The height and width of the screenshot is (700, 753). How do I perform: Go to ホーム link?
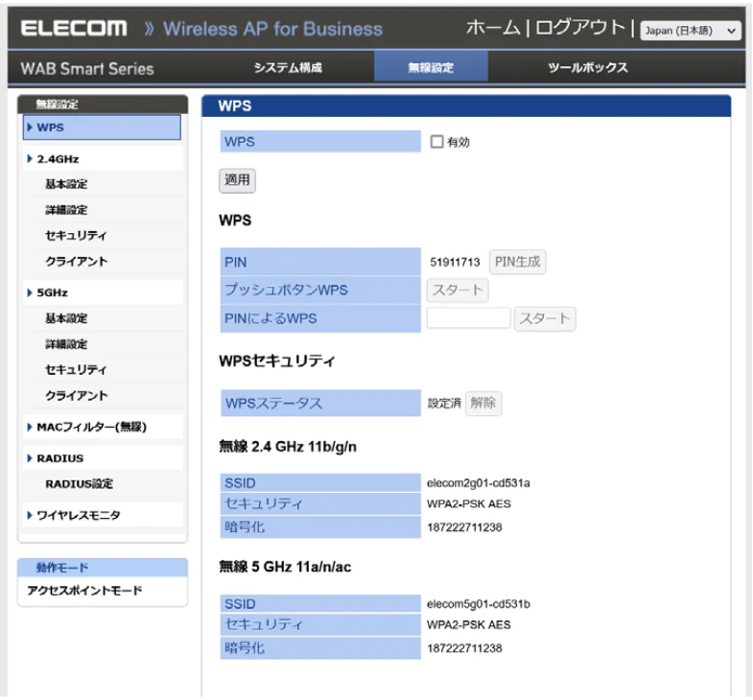pyautogui.click(x=493, y=28)
